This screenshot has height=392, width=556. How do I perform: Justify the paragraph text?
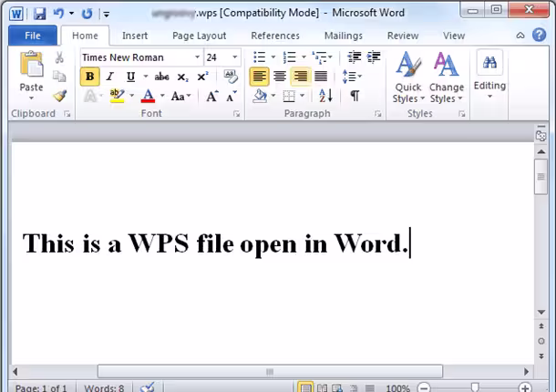[321, 77]
